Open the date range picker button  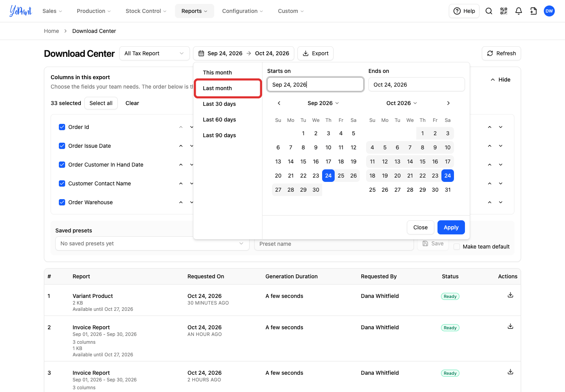(x=244, y=53)
